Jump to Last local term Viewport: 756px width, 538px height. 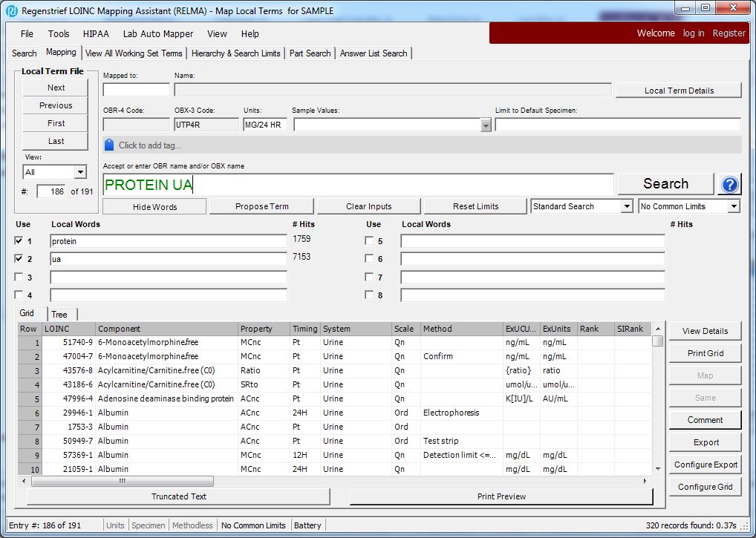tap(56, 141)
